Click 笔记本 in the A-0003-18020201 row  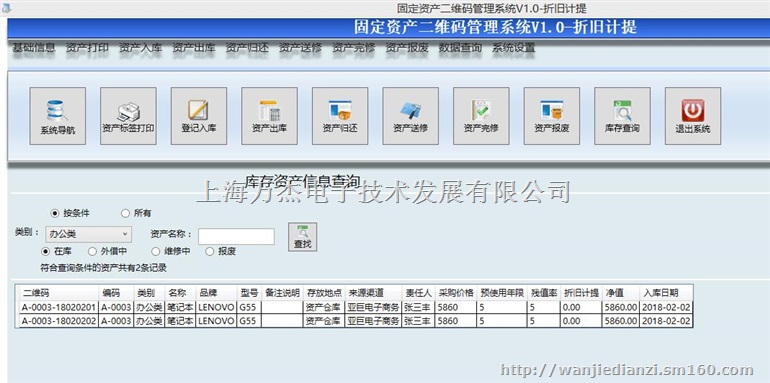180,307
